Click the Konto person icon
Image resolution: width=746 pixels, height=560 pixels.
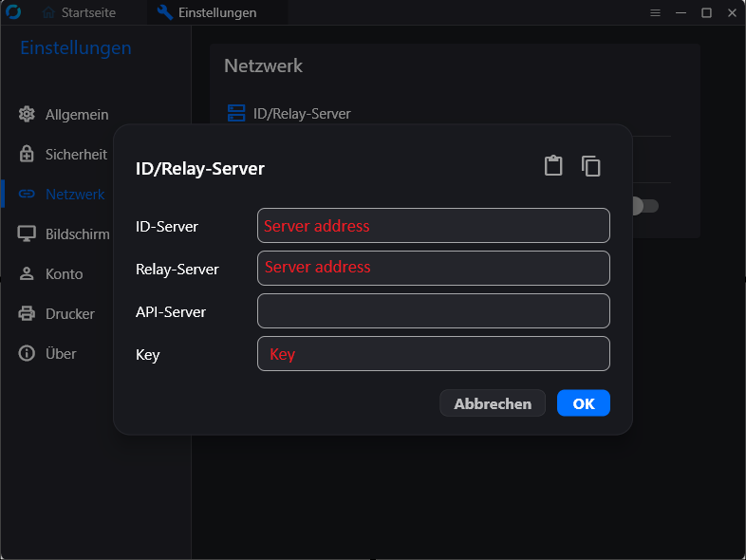coord(27,273)
